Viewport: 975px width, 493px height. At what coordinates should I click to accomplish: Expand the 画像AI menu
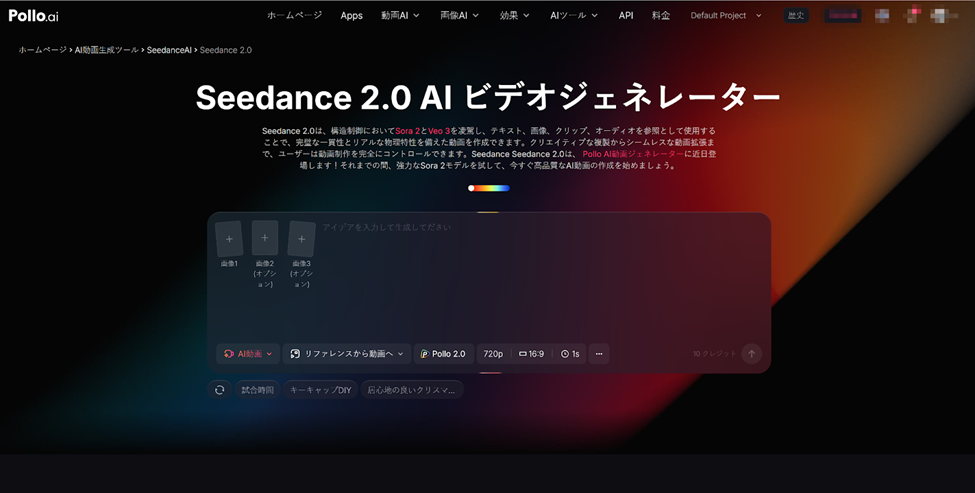click(x=460, y=16)
